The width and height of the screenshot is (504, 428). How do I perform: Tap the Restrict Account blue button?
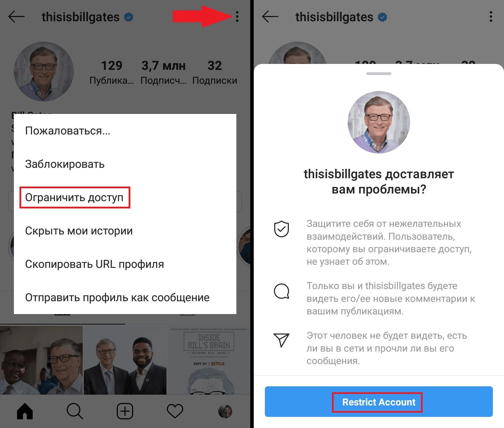click(379, 402)
